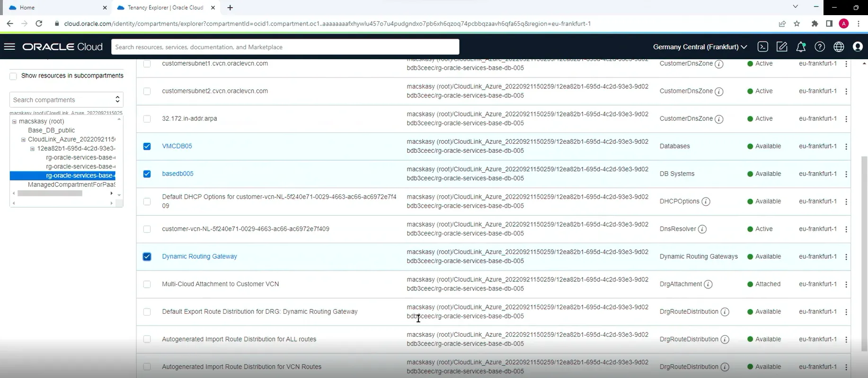Uncheck the Dynamic Routing Gateway checkbox
The width and height of the screenshot is (868, 378).
point(147,256)
